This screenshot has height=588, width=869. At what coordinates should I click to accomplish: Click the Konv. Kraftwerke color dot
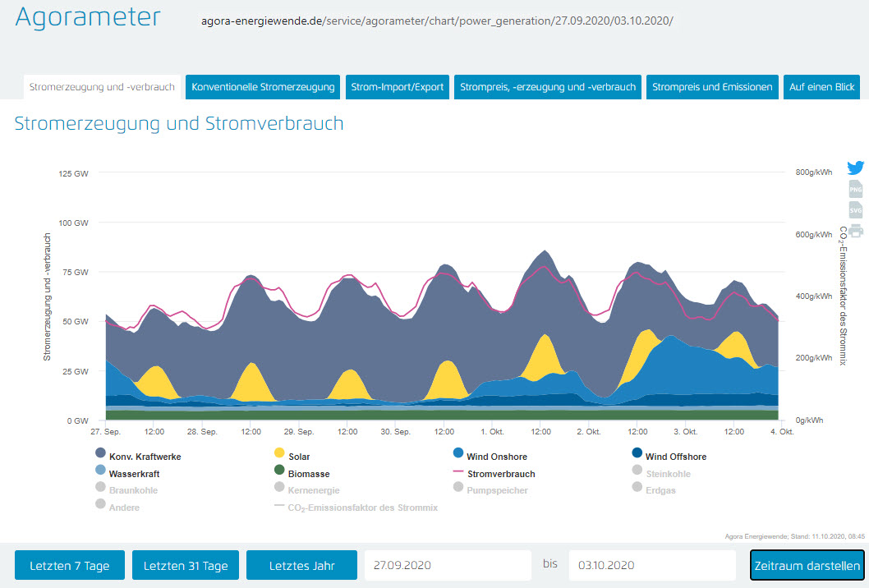pyautogui.click(x=101, y=456)
